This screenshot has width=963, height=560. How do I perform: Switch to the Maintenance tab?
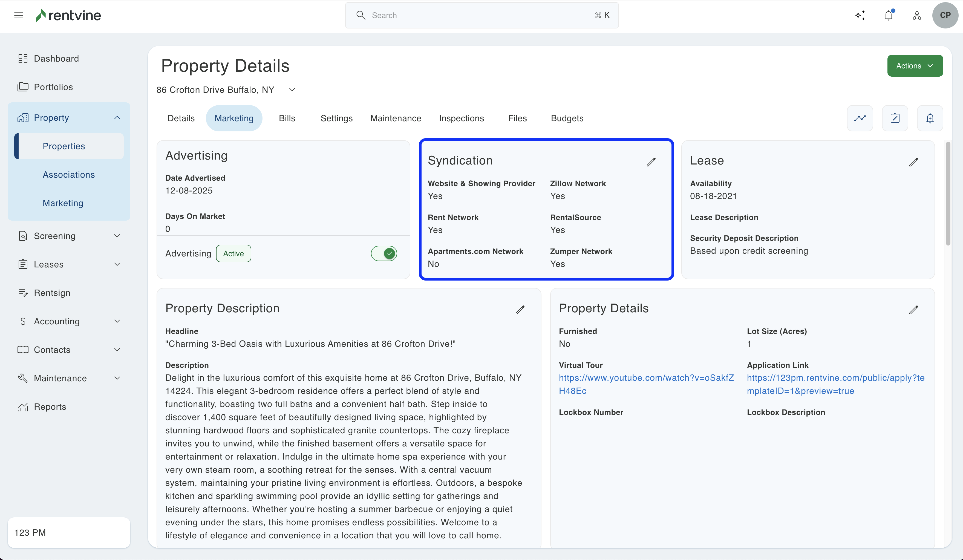tap(396, 118)
